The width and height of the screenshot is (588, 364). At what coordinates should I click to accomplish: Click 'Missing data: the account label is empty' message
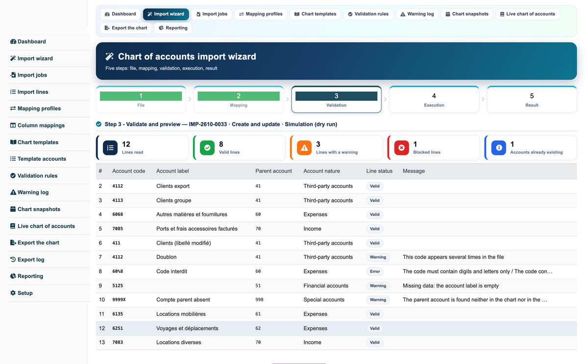(x=451, y=286)
